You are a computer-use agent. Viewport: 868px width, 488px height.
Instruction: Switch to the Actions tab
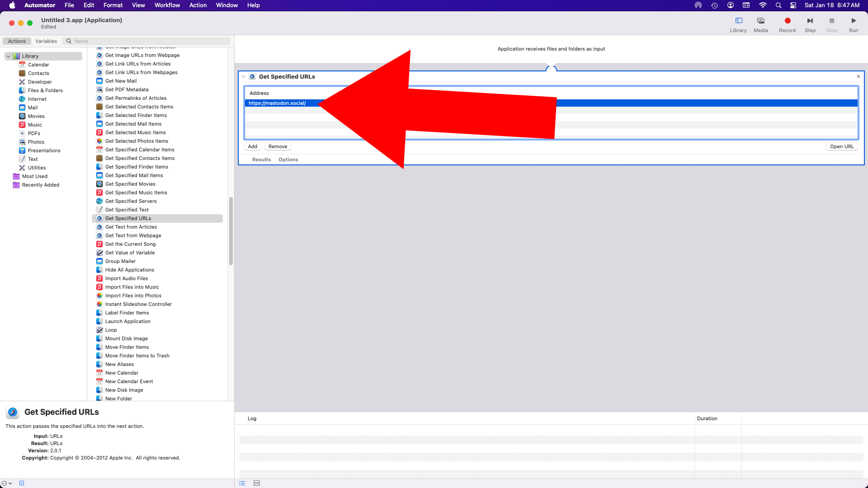click(17, 41)
